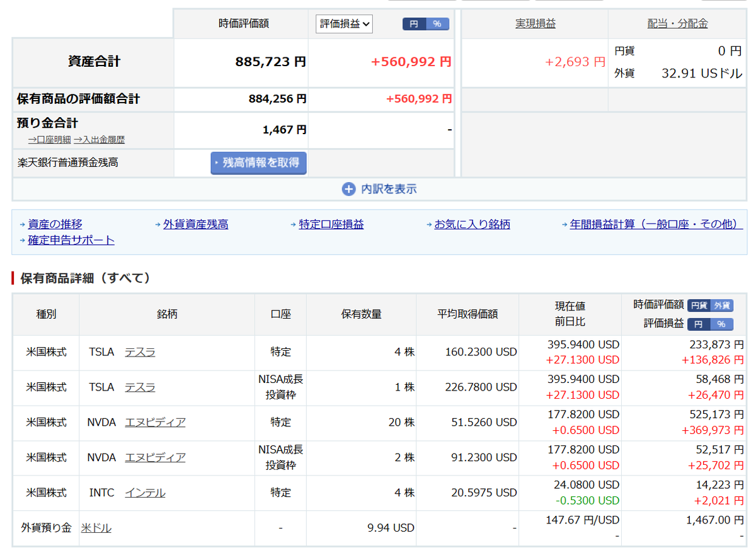Open the 口座明細 link

tap(49, 140)
